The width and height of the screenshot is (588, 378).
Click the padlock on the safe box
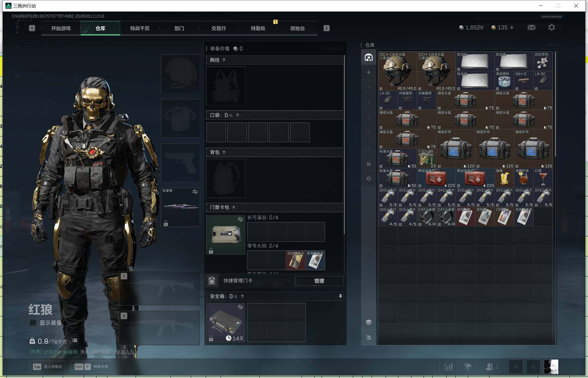click(x=211, y=338)
